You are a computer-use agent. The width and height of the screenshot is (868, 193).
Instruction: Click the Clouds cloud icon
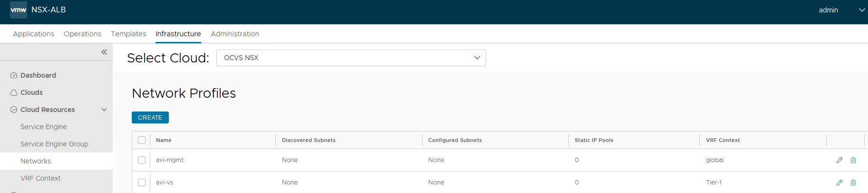14,92
